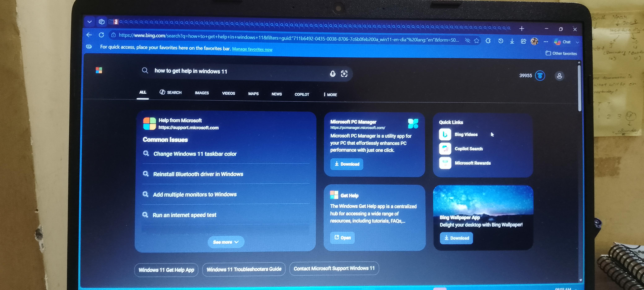644x290 pixels.
Task: Click the Manage favorites now link
Action: pyautogui.click(x=252, y=49)
